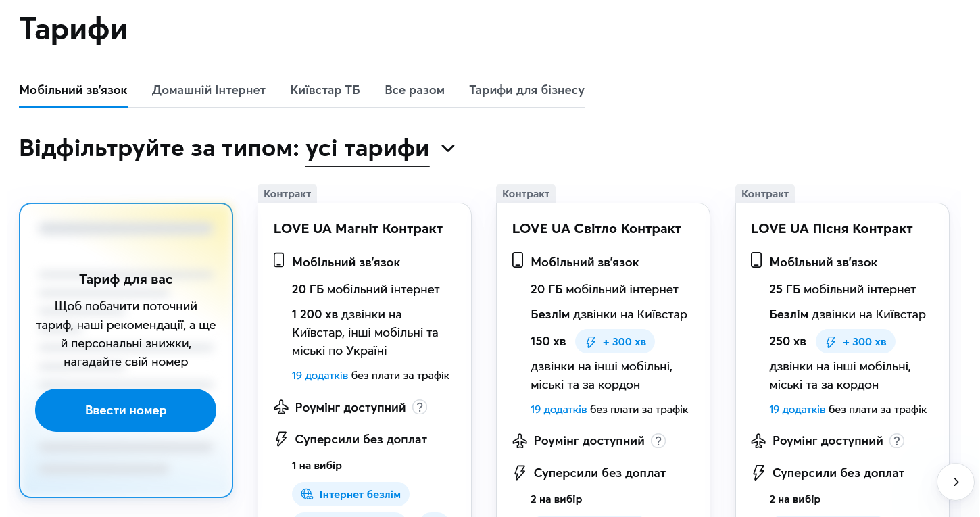Click 150 хв value in Світло card
Viewport: 980px width, 517px height.
549,341
